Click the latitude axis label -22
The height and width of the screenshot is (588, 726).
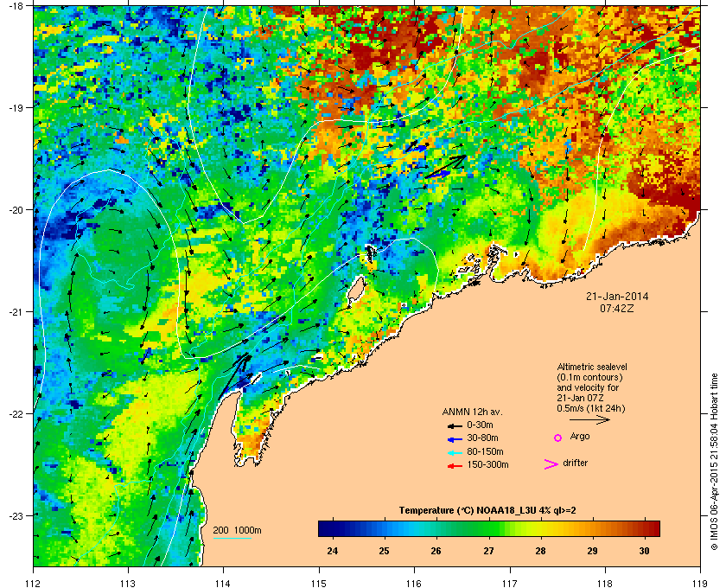[x=16, y=413]
